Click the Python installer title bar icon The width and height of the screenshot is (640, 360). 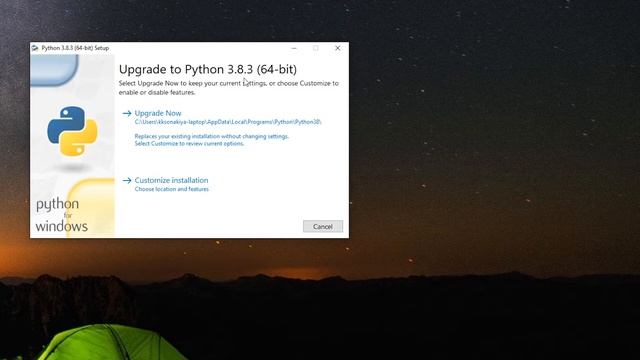coord(35,48)
